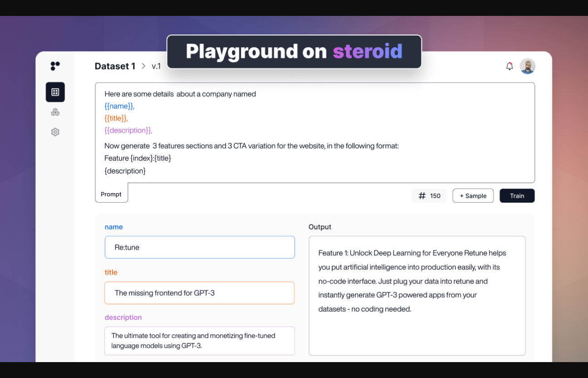Click the hash icon beside 150
The height and width of the screenshot is (378, 588).
coord(422,196)
